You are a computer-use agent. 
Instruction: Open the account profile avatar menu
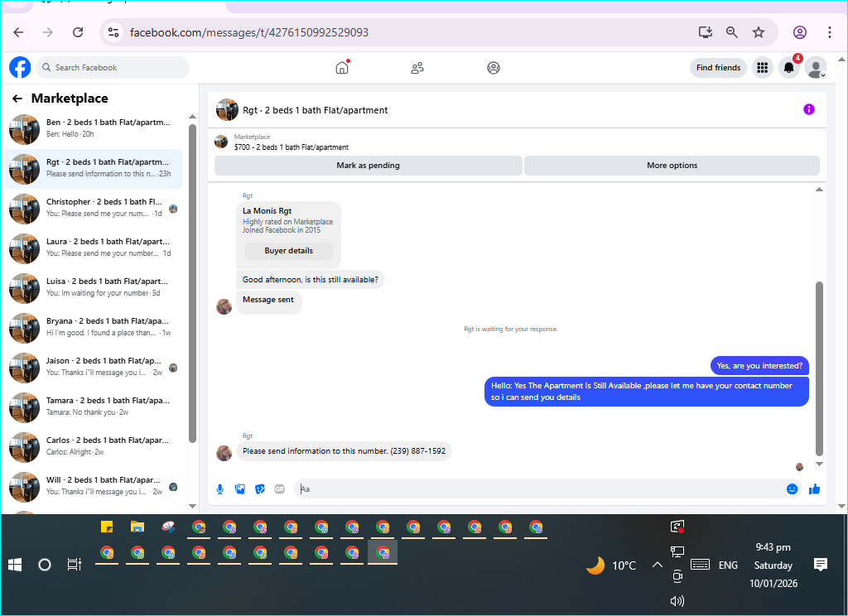pyautogui.click(x=816, y=68)
